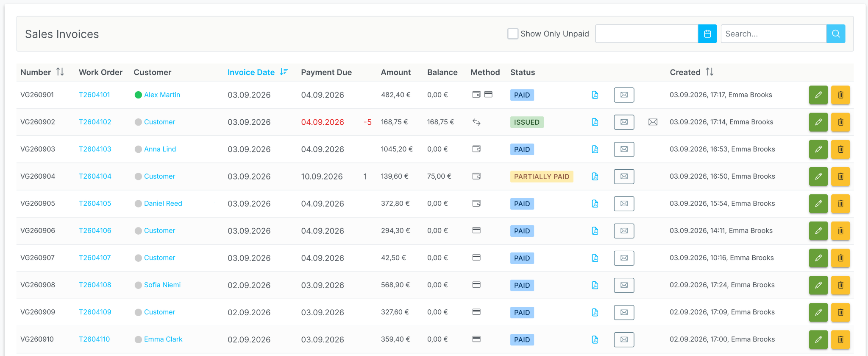868x356 pixels.
Task: Edit invoice VG260910
Action: point(818,339)
